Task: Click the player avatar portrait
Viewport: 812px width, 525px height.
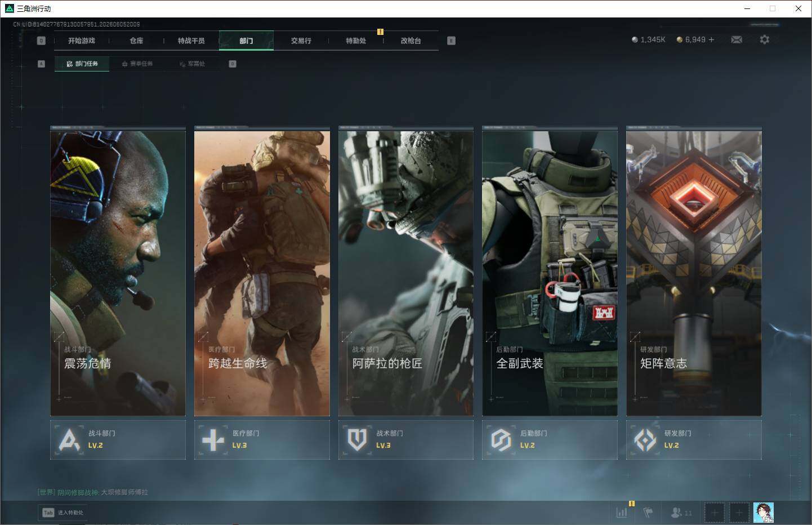Action: point(763,513)
